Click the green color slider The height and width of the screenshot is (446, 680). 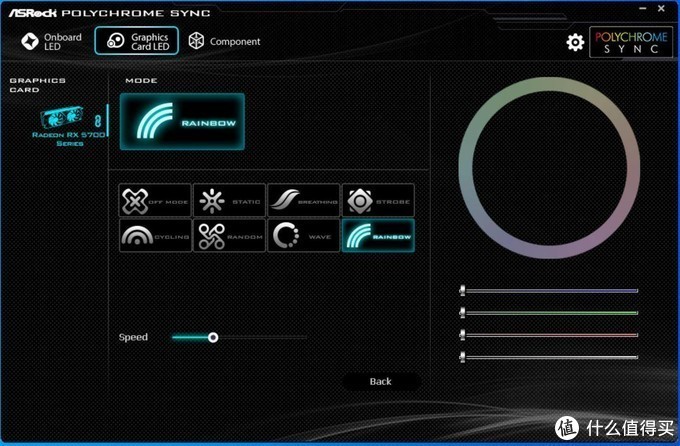coord(549,312)
